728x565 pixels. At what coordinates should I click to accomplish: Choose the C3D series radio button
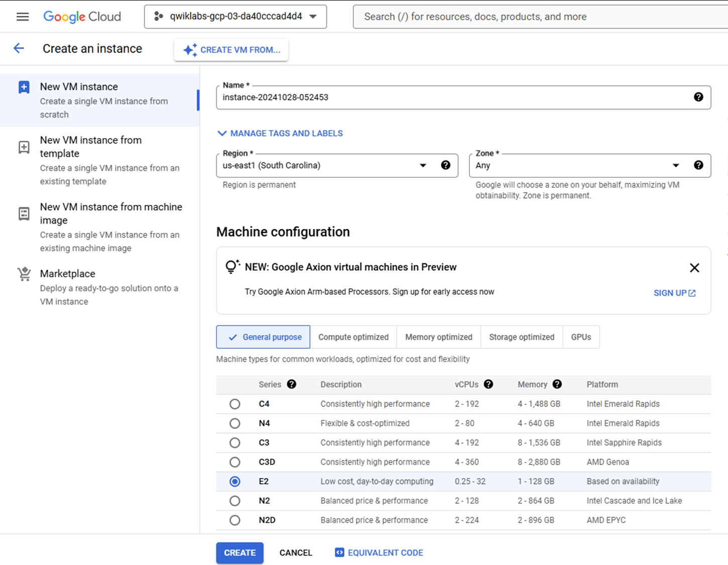click(x=234, y=462)
